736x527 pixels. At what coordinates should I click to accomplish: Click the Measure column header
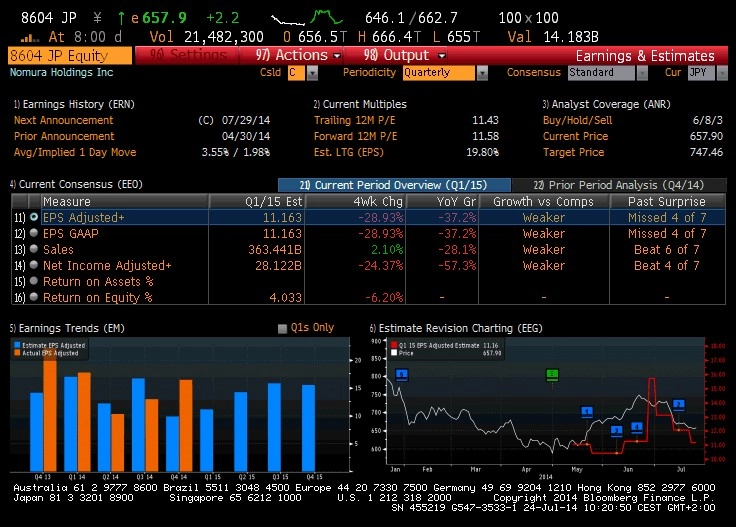click(124, 201)
